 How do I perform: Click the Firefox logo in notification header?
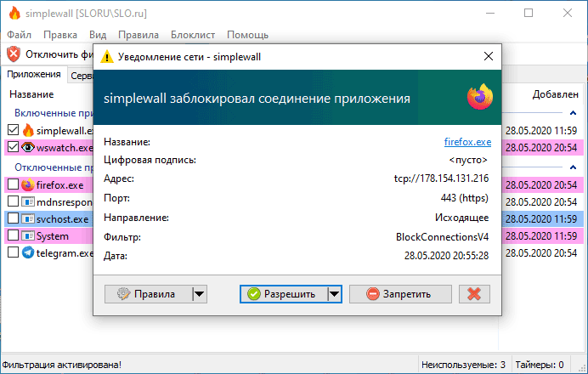click(x=479, y=97)
